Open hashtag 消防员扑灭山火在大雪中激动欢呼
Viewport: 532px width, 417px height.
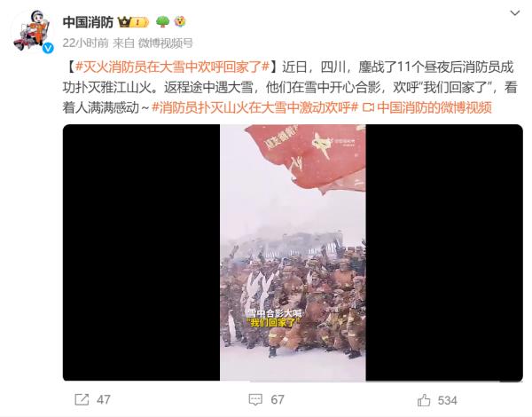[x=254, y=107]
